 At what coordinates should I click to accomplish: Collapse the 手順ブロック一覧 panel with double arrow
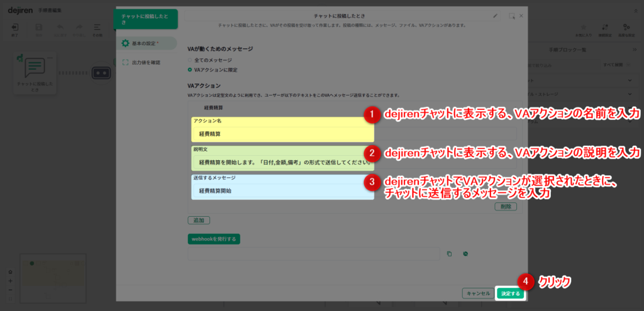(x=635, y=50)
